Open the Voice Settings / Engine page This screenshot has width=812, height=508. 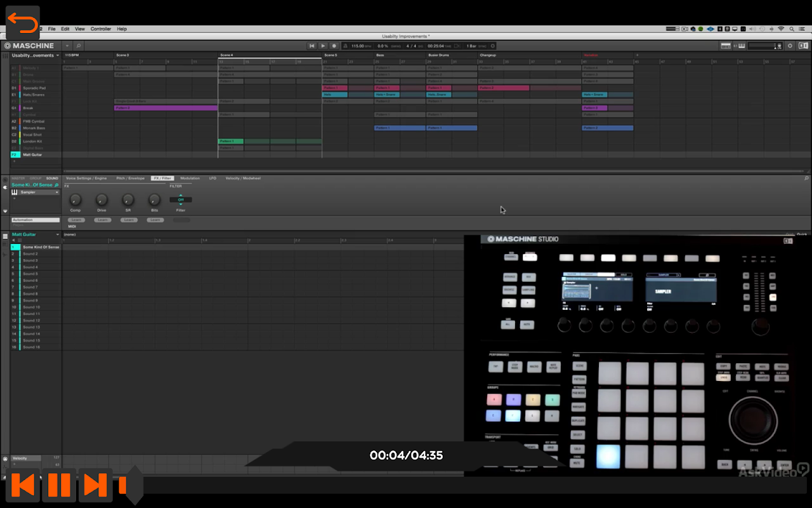tap(86, 178)
